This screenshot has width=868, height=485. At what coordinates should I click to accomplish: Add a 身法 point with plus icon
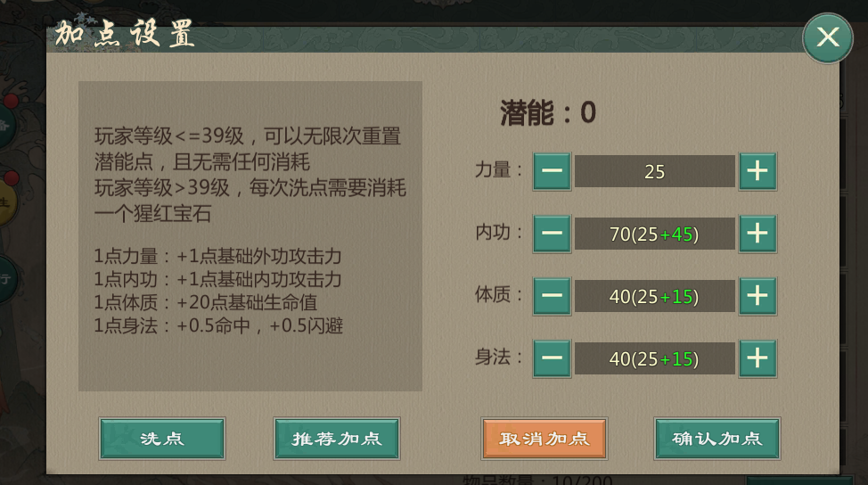click(757, 358)
